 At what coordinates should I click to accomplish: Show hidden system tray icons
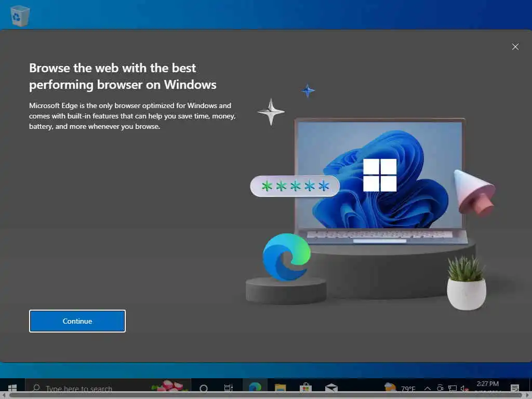[428, 388]
